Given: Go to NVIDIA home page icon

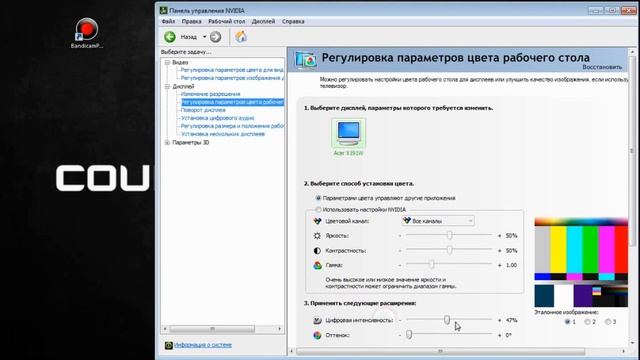Looking at the screenshot, I should pyautogui.click(x=241, y=37).
